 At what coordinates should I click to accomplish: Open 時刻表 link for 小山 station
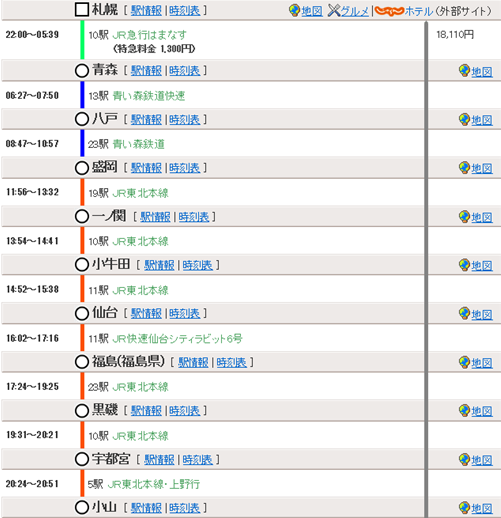point(185,508)
